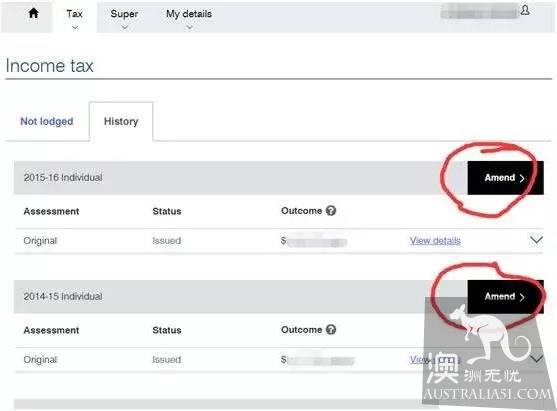Click the chevron under Tax menu
Screen dimensions: 557x411
75,27
